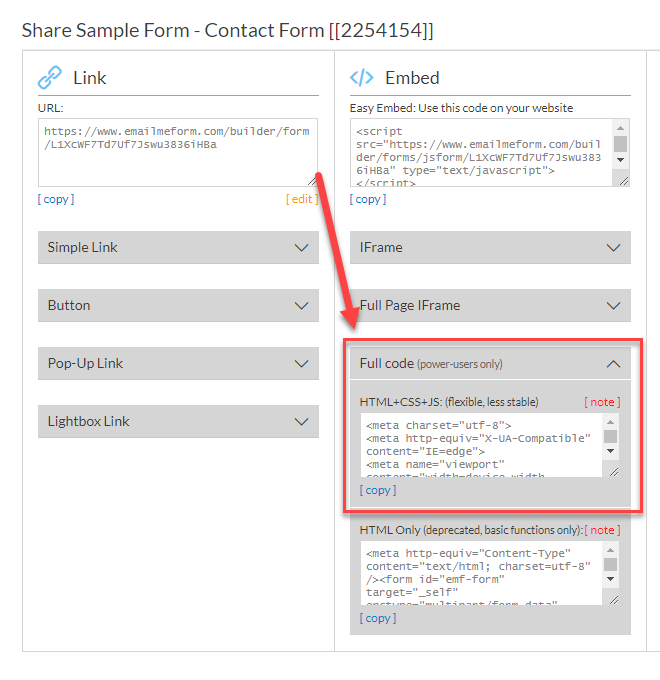Open note for HTML+CSS+JS code
The image size is (660, 680).
pos(602,402)
